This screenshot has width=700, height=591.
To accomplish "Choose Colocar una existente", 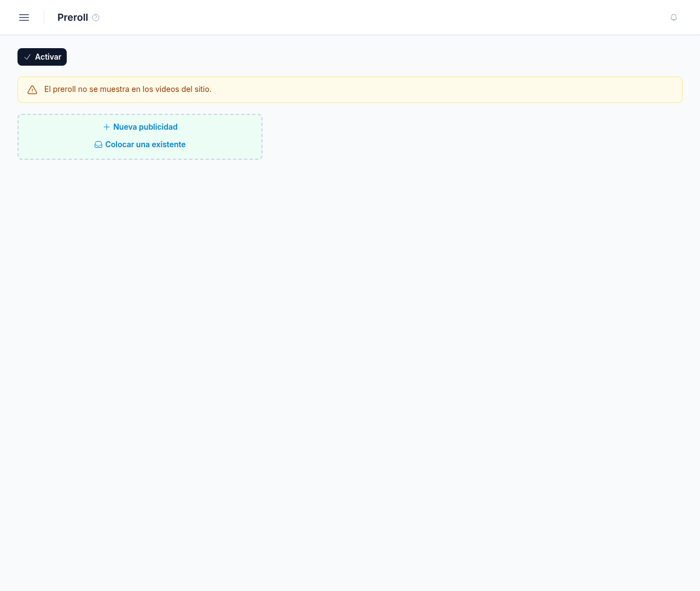I will 140,144.
